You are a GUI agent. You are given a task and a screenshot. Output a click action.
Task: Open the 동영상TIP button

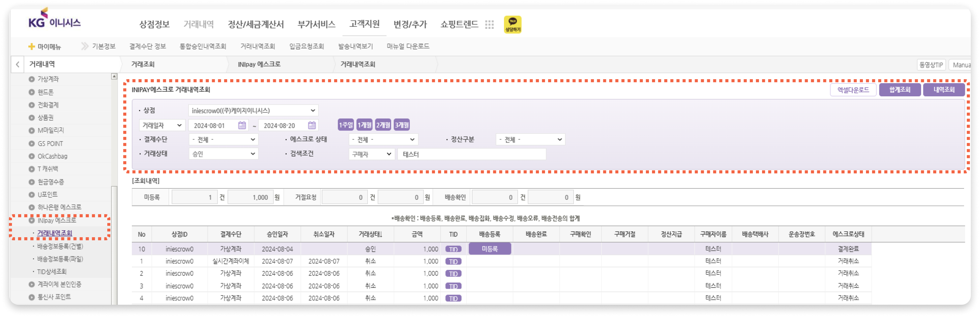931,65
